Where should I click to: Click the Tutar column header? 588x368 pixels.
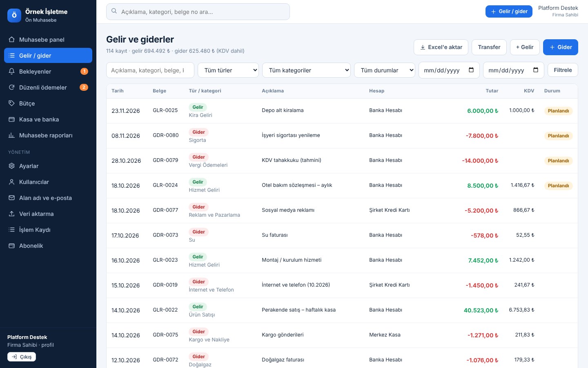(492, 91)
